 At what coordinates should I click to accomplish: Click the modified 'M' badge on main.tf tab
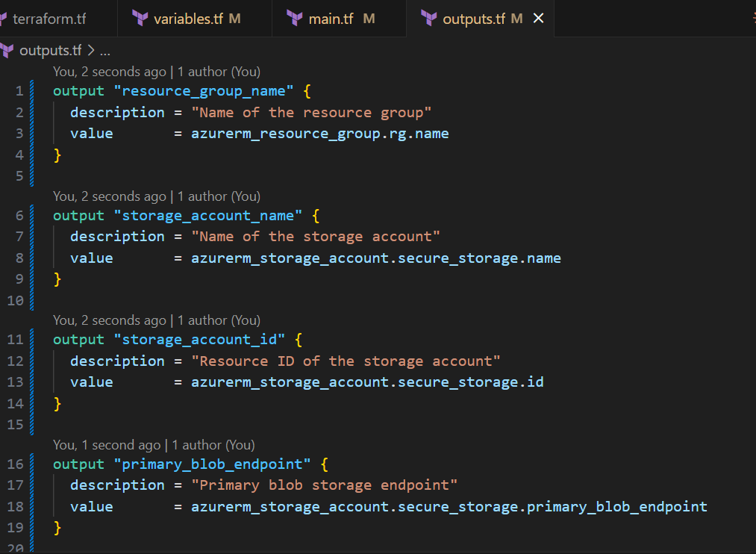click(369, 18)
